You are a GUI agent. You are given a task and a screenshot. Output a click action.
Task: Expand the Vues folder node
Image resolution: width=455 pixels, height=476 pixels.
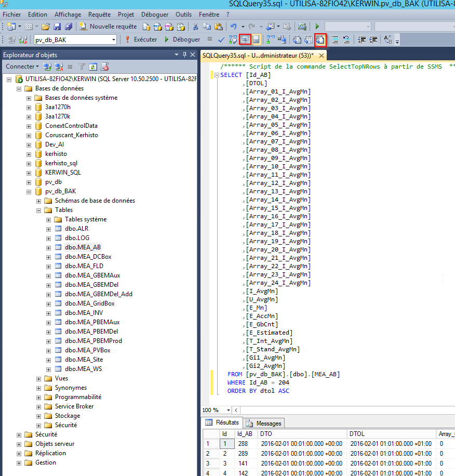39,378
